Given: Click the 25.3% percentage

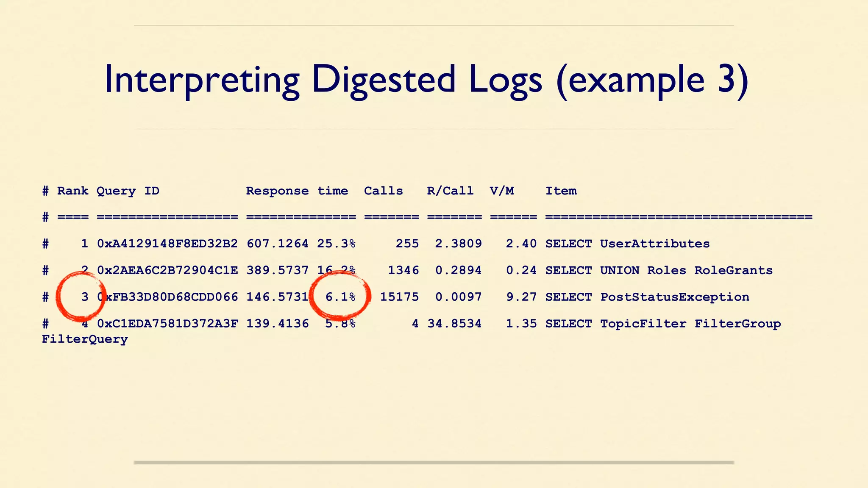Looking at the screenshot, I should [337, 244].
